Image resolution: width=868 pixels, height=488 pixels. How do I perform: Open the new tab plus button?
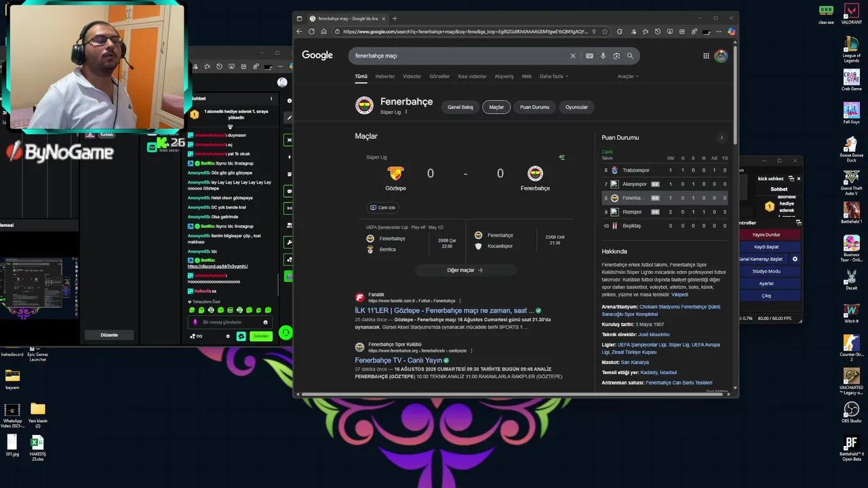click(x=395, y=18)
